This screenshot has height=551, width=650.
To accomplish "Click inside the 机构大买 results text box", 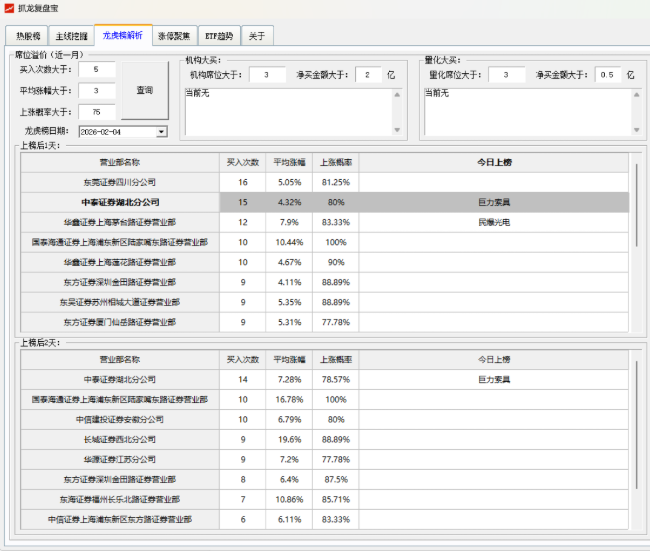I will click(x=289, y=112).
